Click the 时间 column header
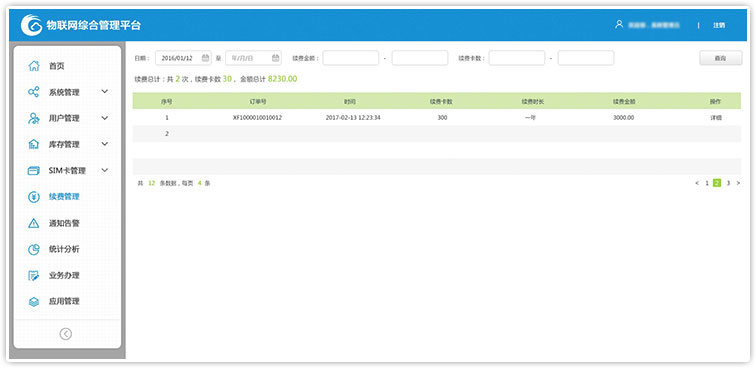 350,101
